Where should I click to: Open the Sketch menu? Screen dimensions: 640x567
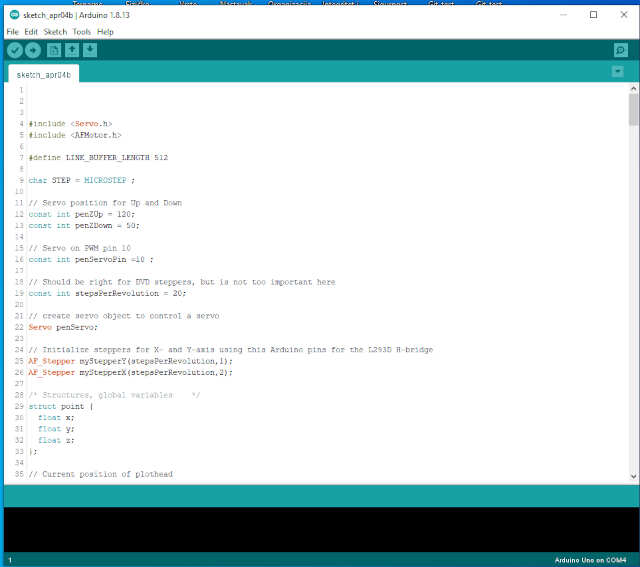tap(55, 32)
